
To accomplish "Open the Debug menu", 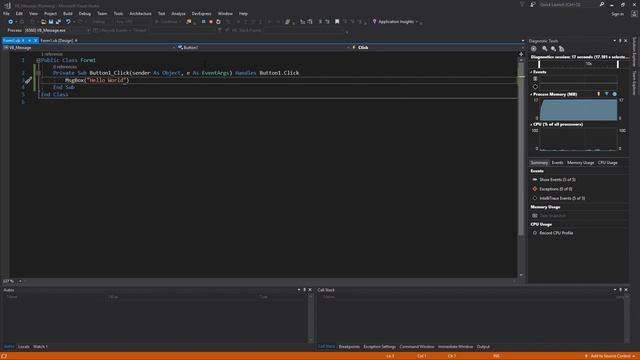I will pyautogui.click(x=84, y=13).
